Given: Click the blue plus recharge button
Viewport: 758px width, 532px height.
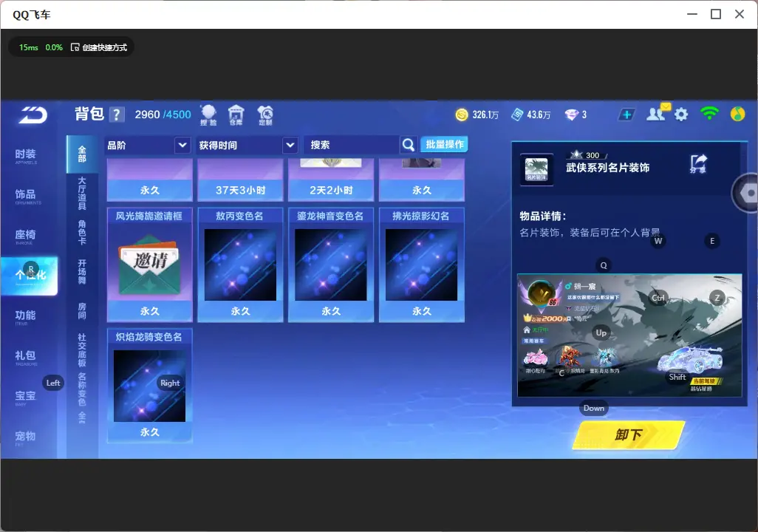Looking at the screenshot, I should tap(626, 115).
